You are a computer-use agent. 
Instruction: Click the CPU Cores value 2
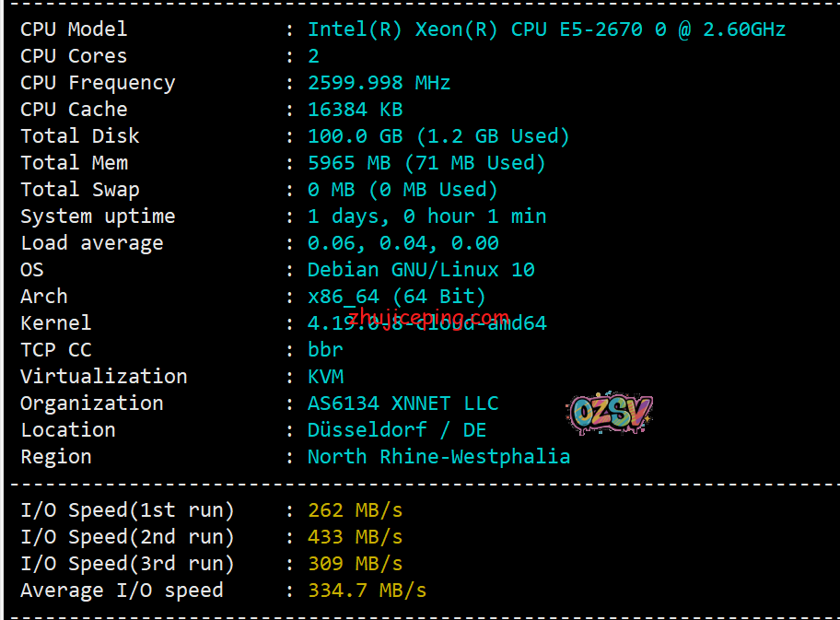313,56
